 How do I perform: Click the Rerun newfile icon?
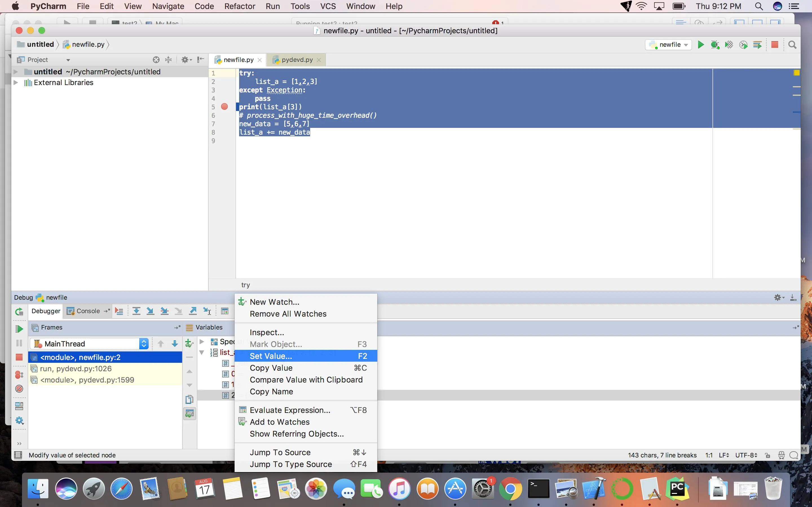click(x=19, y=312)
